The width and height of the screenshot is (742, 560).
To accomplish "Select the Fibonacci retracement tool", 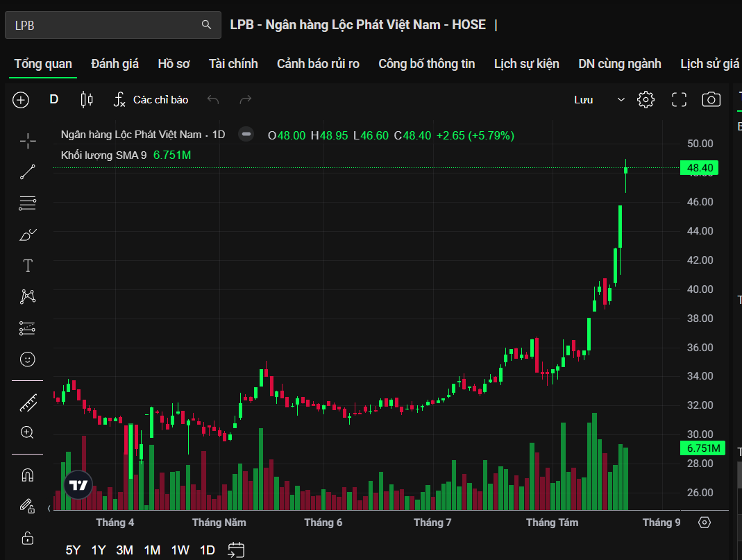I will click(x=28, y=203).
